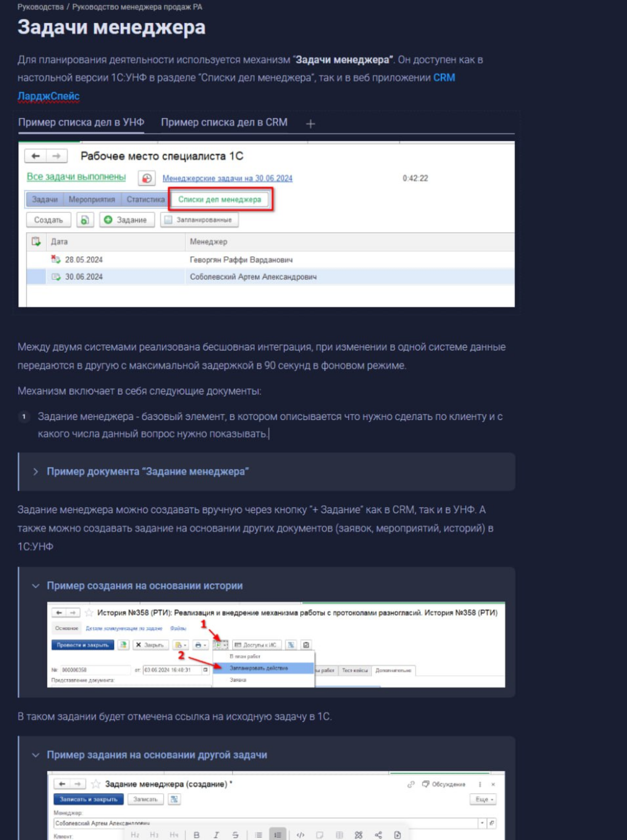Go back arrow in Рабочее место специалиста window
The height and width of the screenshot is (840, 627).
tap(36, 156)
